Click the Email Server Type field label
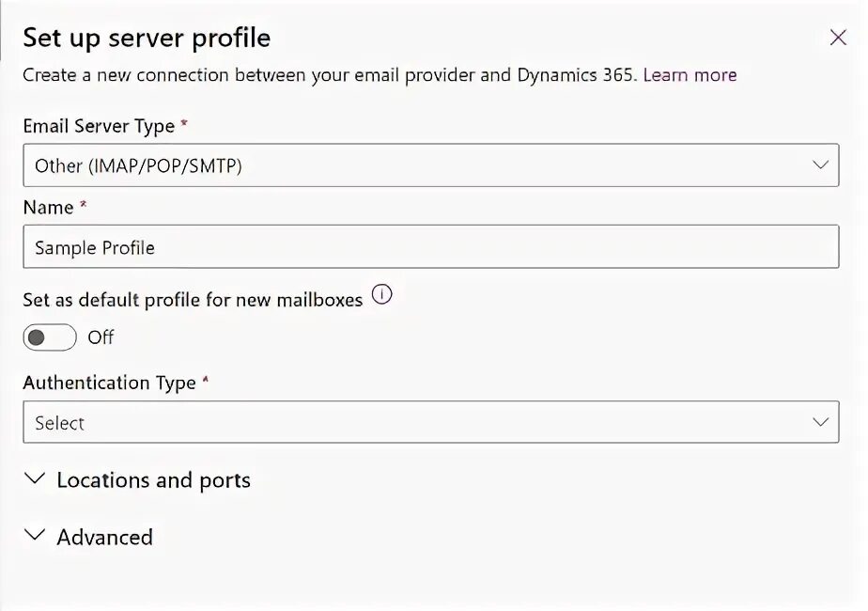 tap(99, 126)
